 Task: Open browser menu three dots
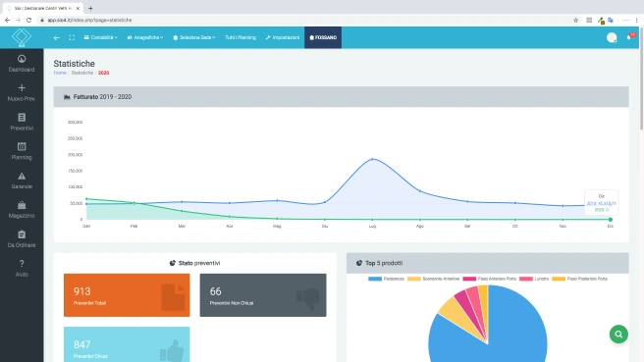pos(636,20)
